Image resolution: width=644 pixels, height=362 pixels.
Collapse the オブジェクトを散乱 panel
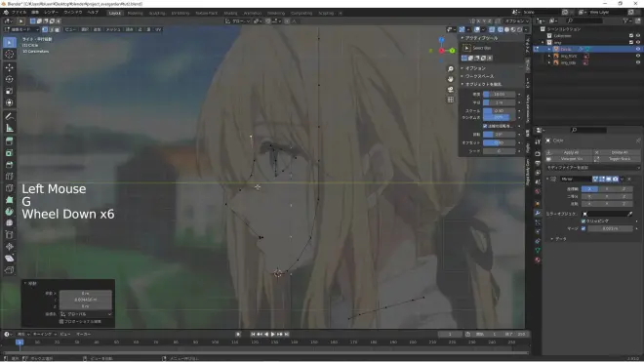[483, 84]
